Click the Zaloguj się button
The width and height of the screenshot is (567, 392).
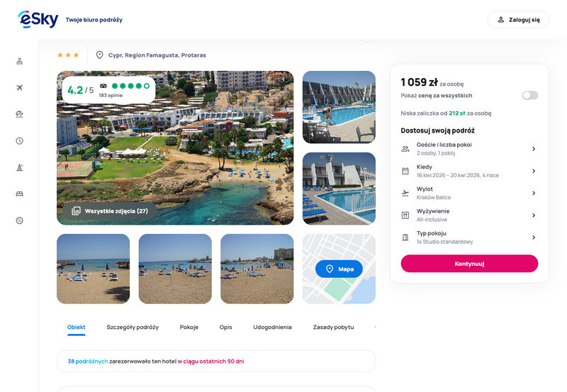(x=518, y=20)
